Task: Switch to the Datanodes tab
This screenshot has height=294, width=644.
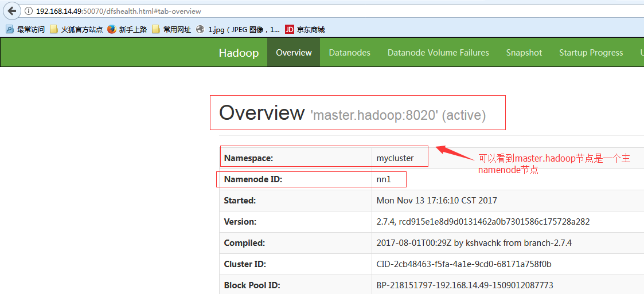Action: tap(349, 53)
